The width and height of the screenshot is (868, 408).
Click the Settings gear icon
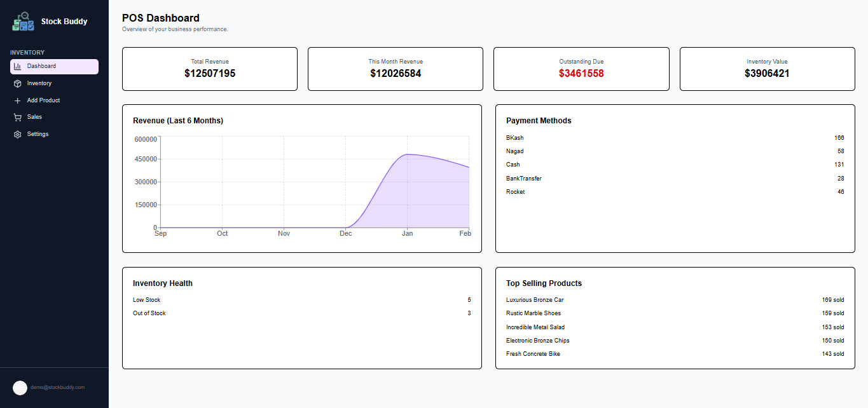(18, 135)
